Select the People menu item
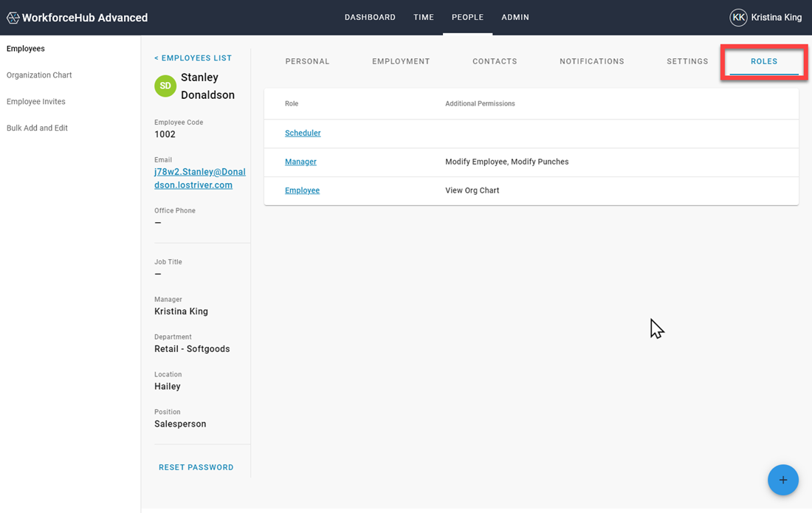Screen dimensions: 812x513 [x=467, y=18]
